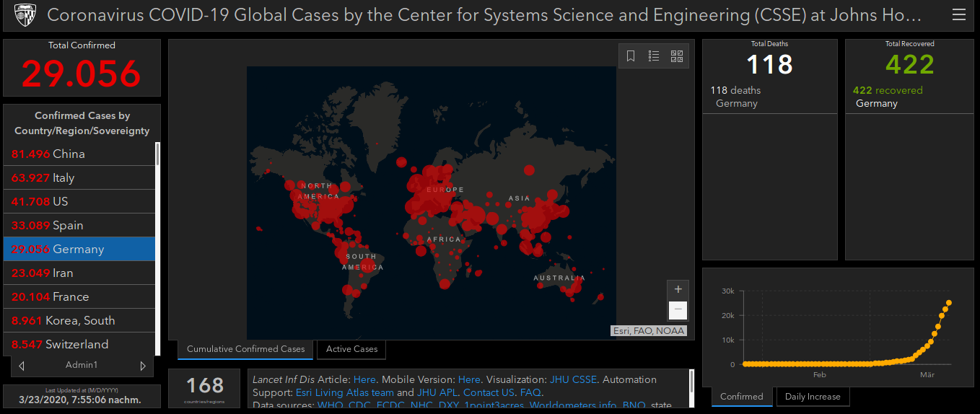Open the WHO data source link

coord(330,405)
